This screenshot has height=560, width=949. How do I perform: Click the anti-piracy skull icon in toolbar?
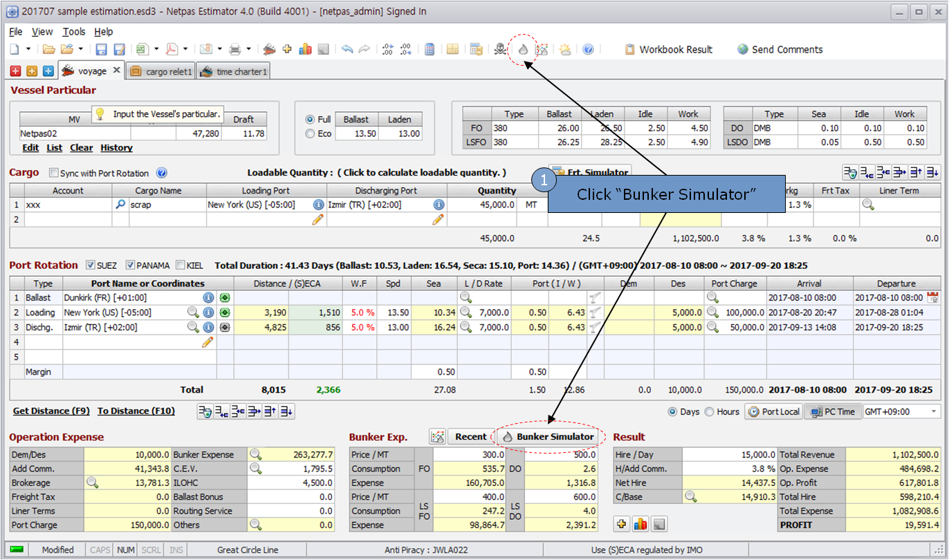point(499,49)
